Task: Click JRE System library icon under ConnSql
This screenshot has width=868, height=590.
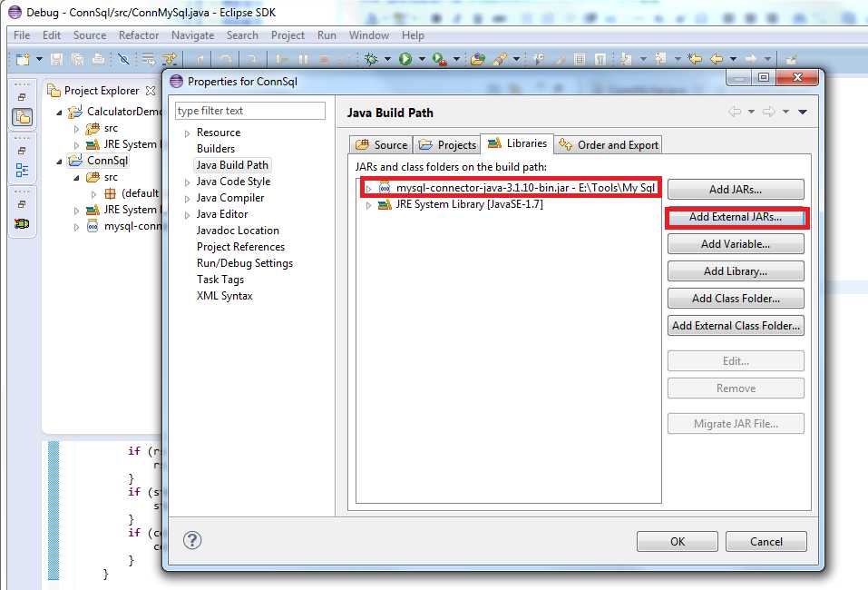Action: point(93,210)
